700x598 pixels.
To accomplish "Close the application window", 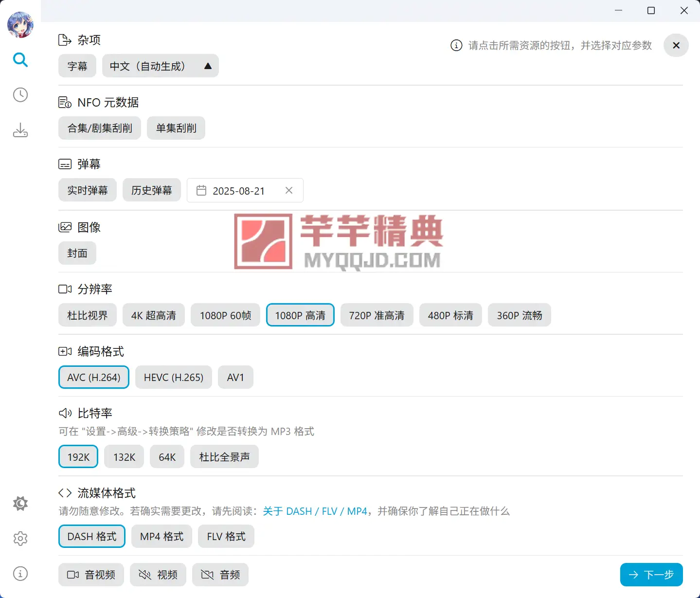I will 684,10.
